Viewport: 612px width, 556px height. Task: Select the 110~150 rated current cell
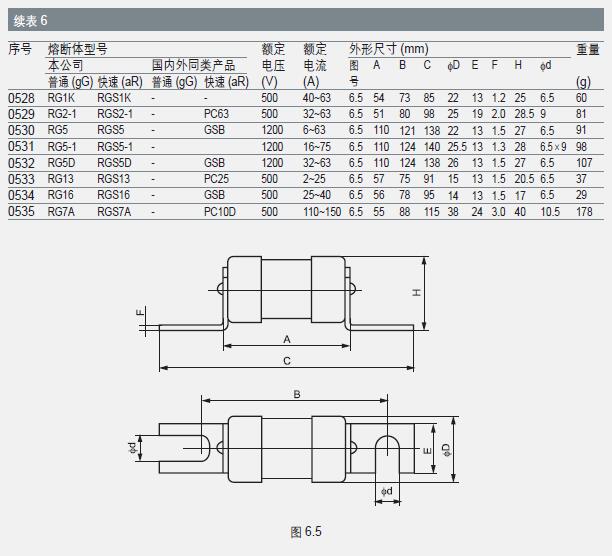323,210
